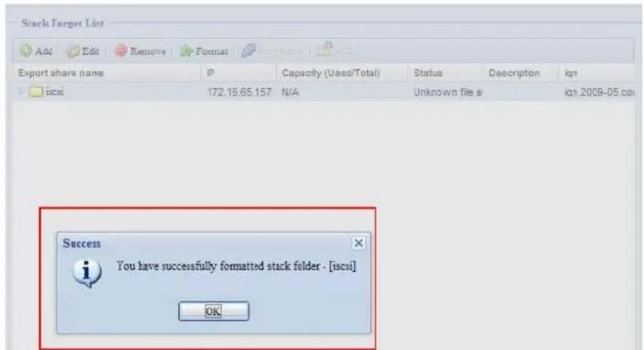This screenshot has width=644, height=350.
Task: Click the red Remove icon
Action: tap(120, 51)
